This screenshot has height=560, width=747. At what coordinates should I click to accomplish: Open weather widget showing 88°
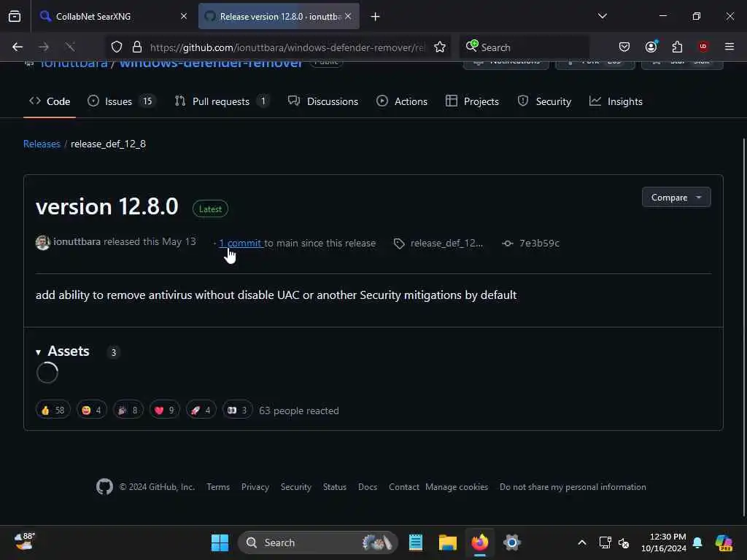pos(25,542)
